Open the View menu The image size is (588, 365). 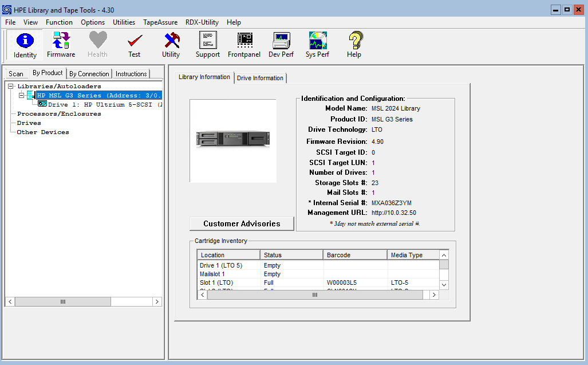point(30,22)
